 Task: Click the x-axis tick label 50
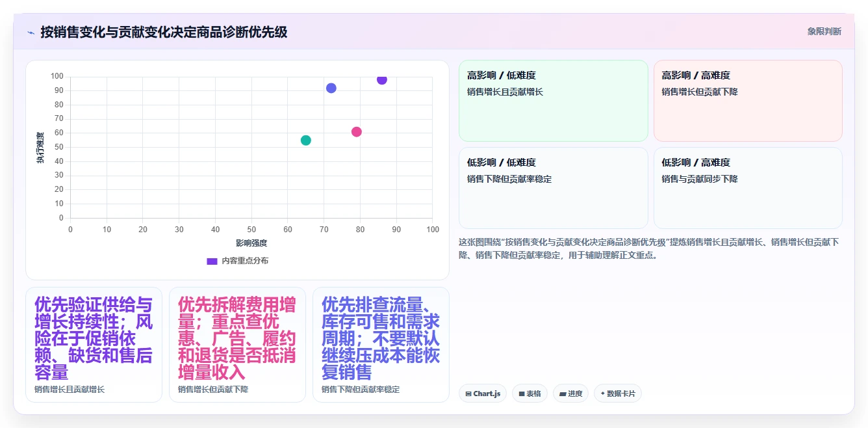(251, 230)
